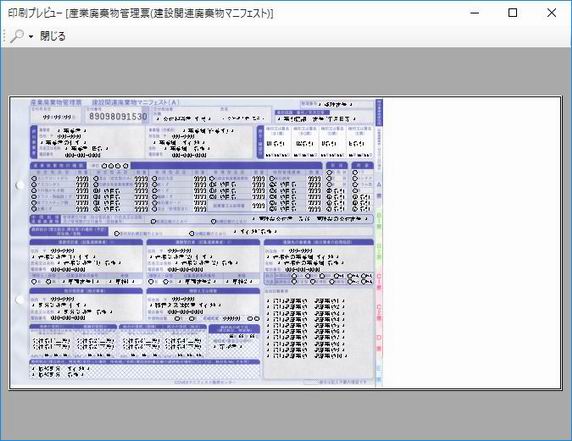Screen dimensions: 572x441
Task: Click the magnifying glass zoom icon
Action: pyautogui.click(x=17, y=36)
